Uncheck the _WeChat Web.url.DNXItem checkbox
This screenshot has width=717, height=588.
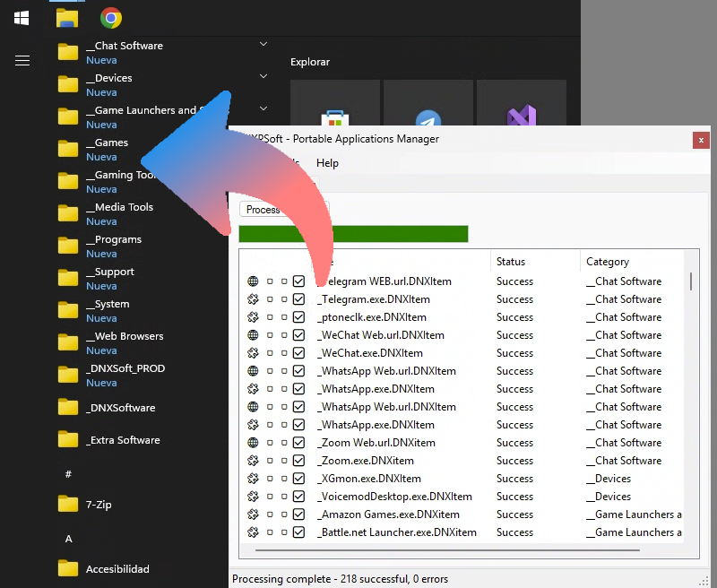298,335
